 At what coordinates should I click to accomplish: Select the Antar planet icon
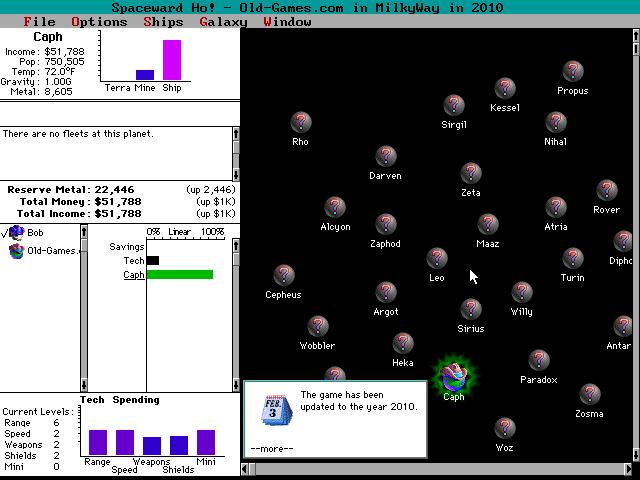click(x=623, y=326)
